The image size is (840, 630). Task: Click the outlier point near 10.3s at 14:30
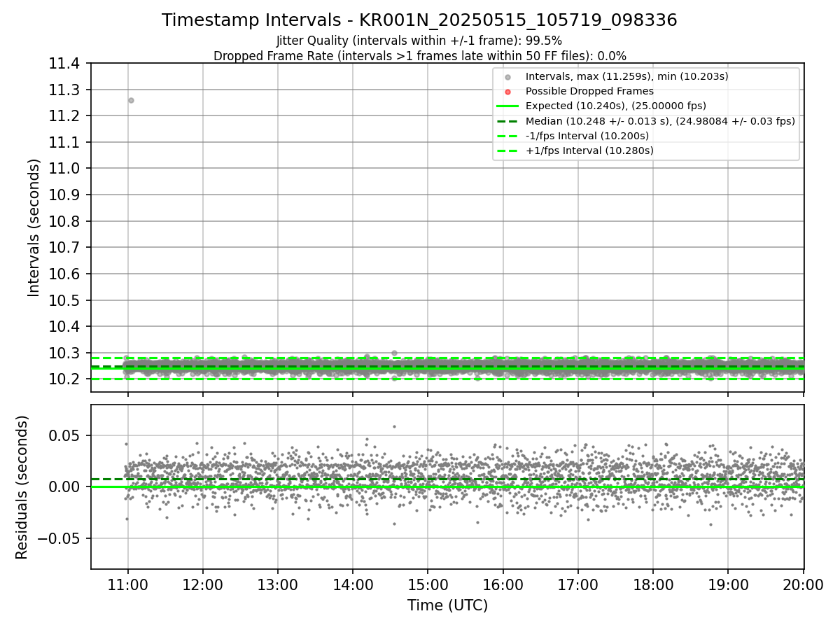coord(394,353)
